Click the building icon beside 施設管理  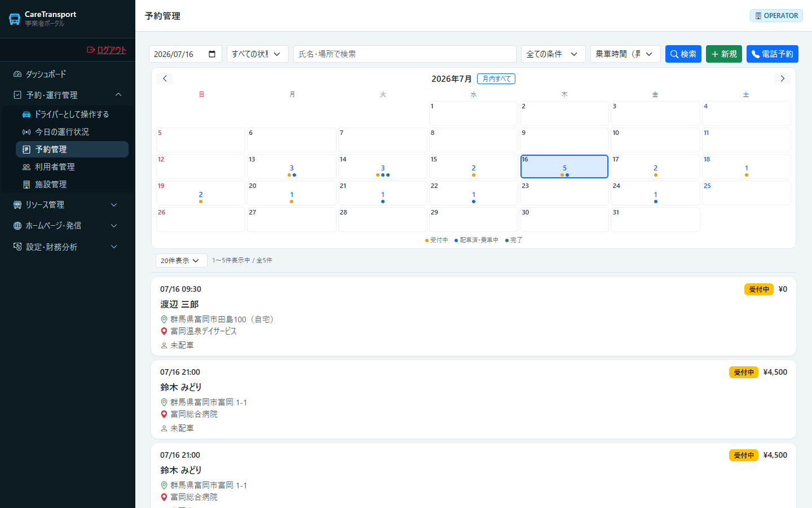27,184
